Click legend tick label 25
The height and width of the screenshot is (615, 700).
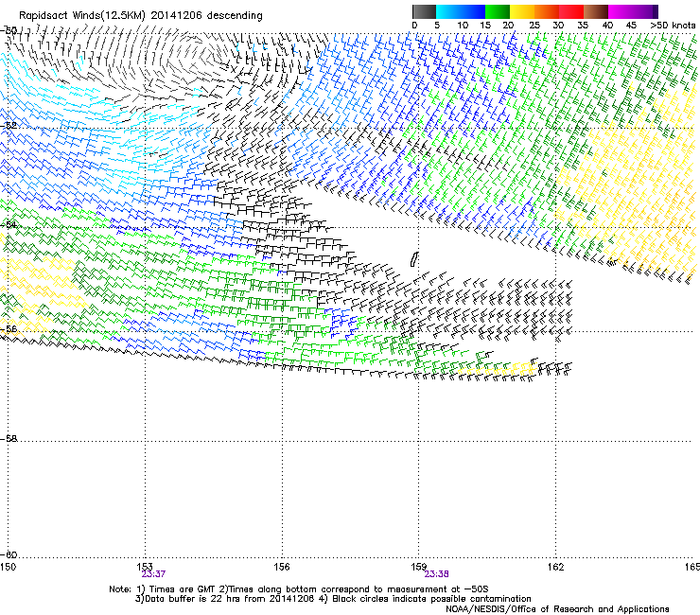534,26
